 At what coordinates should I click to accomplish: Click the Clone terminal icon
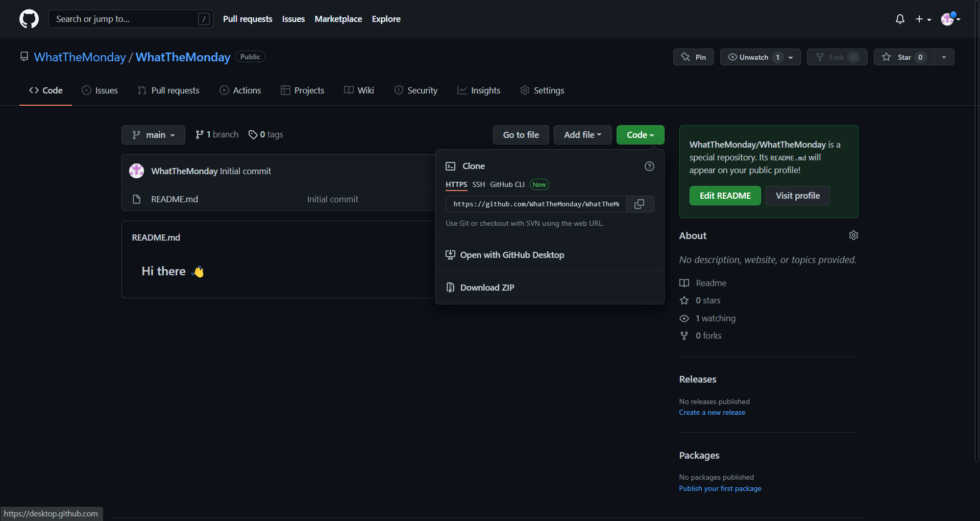tap(450, 166)
